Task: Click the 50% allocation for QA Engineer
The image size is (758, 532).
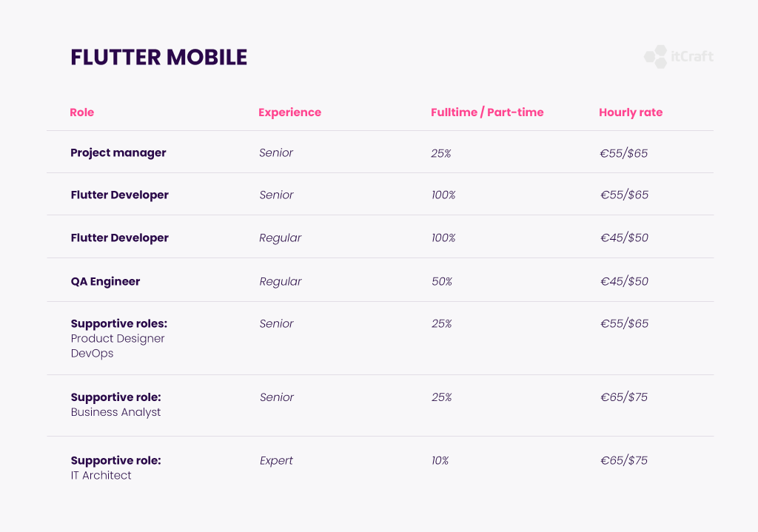Action: click(x=442, y=281)
